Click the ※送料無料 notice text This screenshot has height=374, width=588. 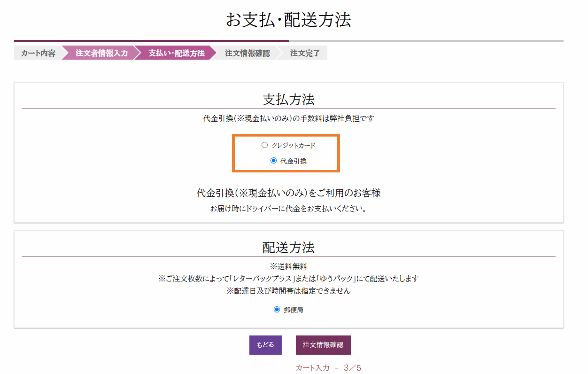point(289,266)
